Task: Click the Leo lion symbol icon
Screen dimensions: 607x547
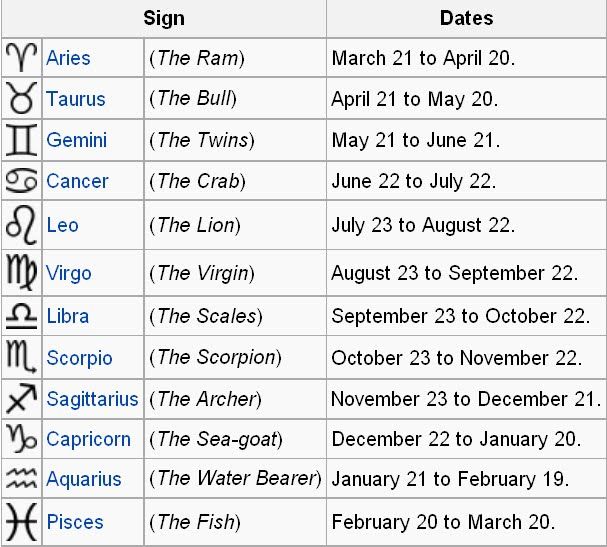Action: pyautogui.click(x=22, y=225)
